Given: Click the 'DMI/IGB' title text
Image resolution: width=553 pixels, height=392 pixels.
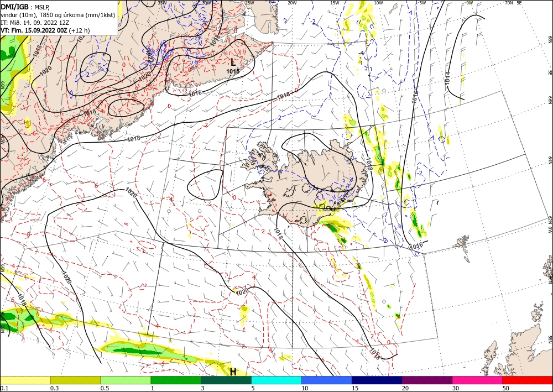Looking at the screenshot, I should pos(15,6).
